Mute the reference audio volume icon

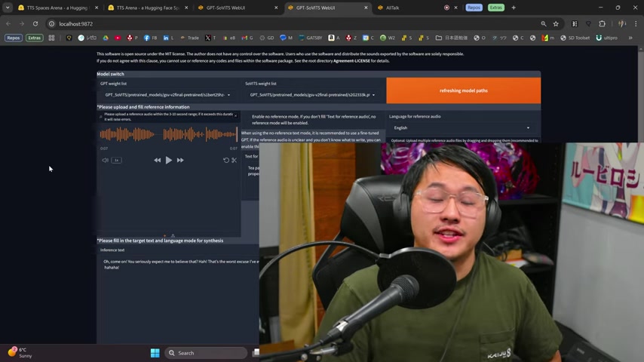(105, 160)
